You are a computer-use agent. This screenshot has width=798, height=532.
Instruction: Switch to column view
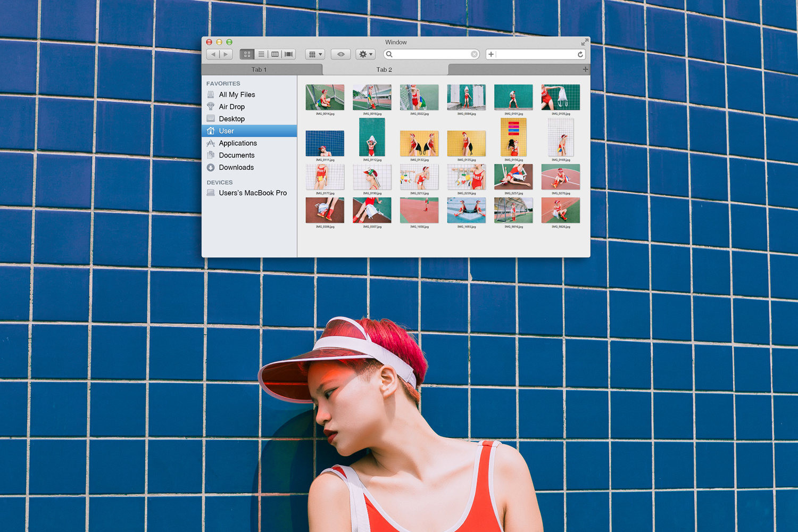pyautogui.click(x=275, y=54)
